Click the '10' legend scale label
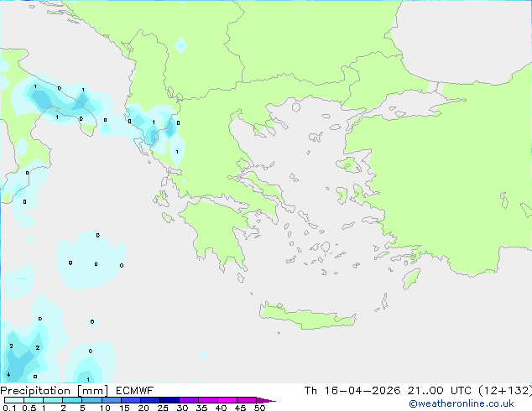The height and width of the screenshot is (411, 532). pos(105,408)
